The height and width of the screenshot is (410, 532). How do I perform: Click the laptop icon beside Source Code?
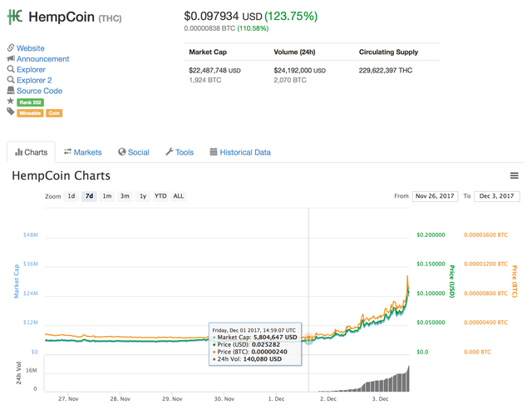[x=11, y=91]
